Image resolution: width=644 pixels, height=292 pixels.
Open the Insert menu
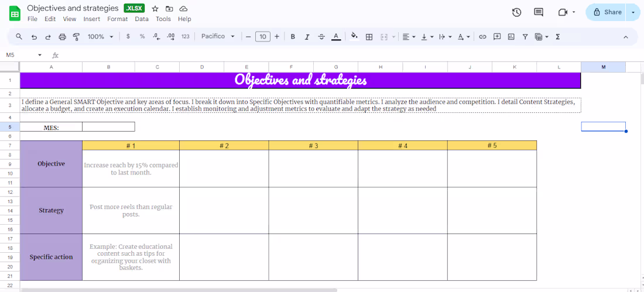[91, 19]
